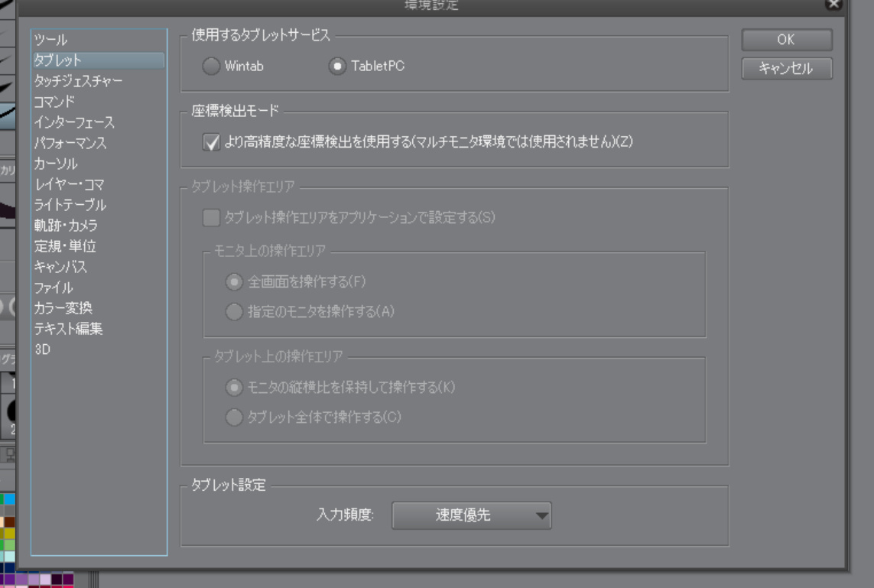Click the キャンセル button

tap(787, 69)
